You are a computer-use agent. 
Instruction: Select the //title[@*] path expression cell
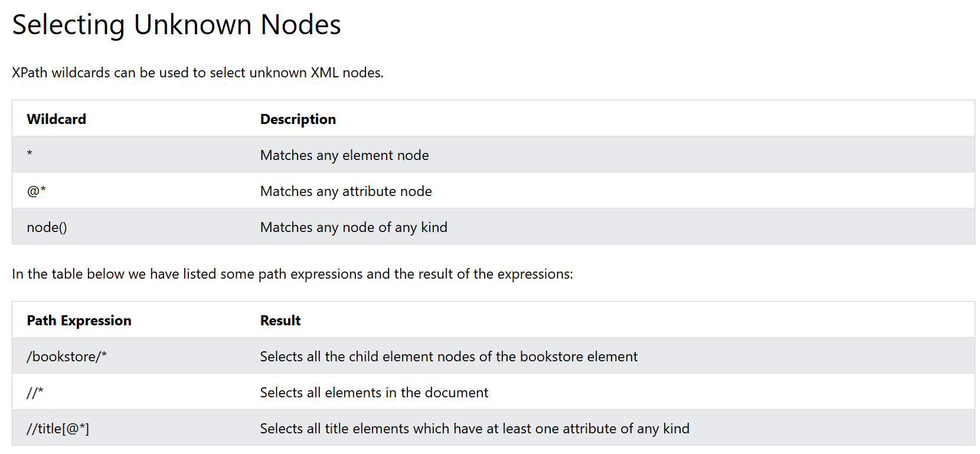58,429
